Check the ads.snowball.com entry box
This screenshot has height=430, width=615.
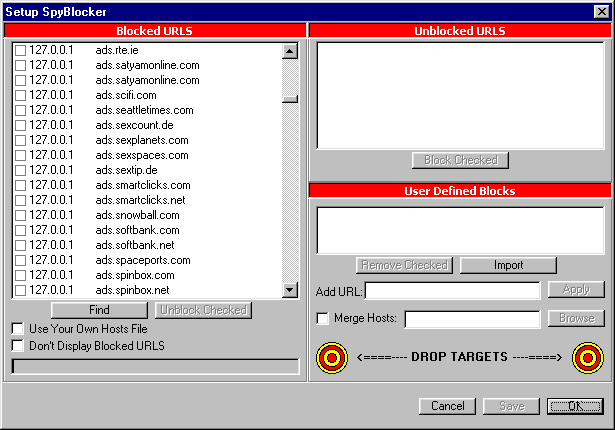[20, 215]
